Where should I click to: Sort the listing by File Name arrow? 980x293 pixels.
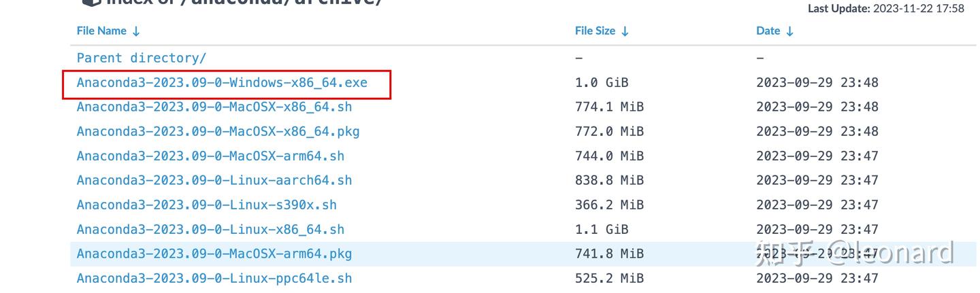point(136,31)
